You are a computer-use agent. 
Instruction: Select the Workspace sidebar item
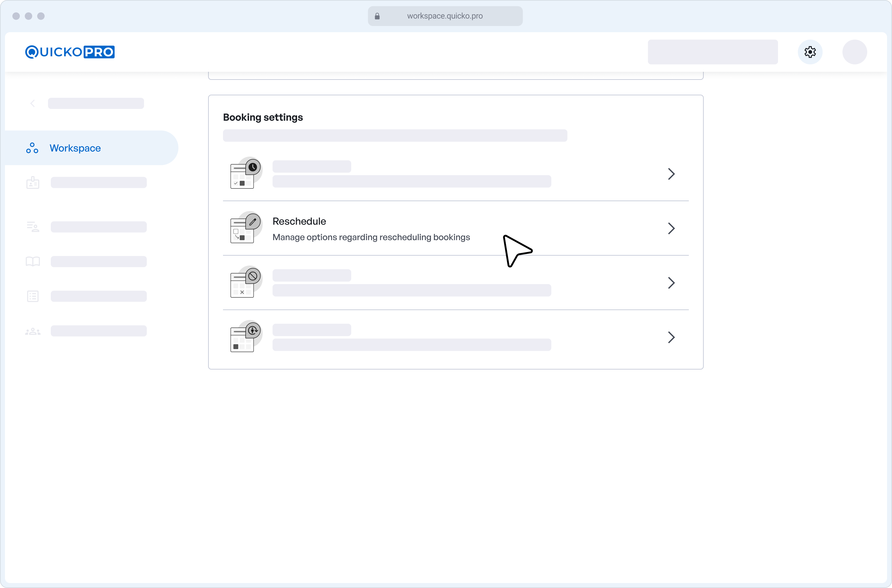pos(92,148)
